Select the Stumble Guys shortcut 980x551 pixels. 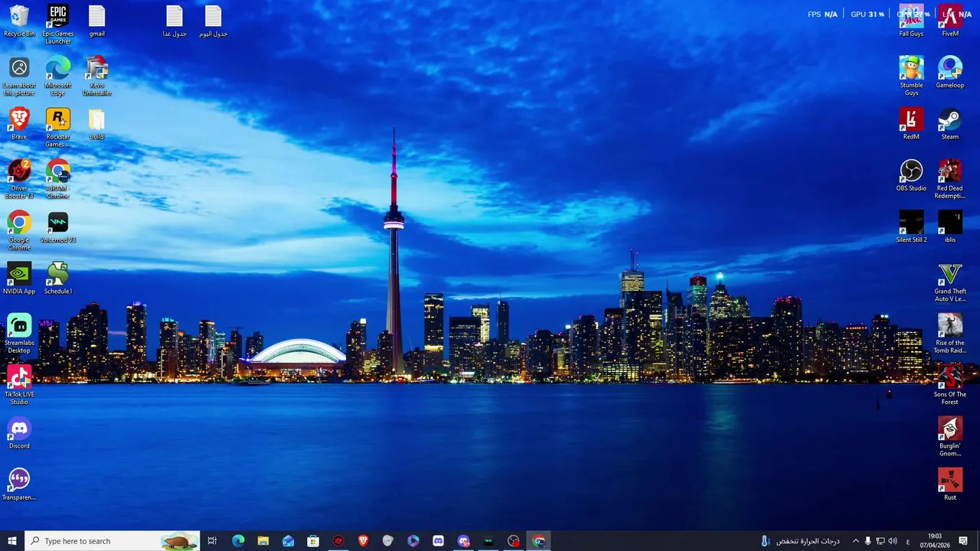[x=911, y=76]
